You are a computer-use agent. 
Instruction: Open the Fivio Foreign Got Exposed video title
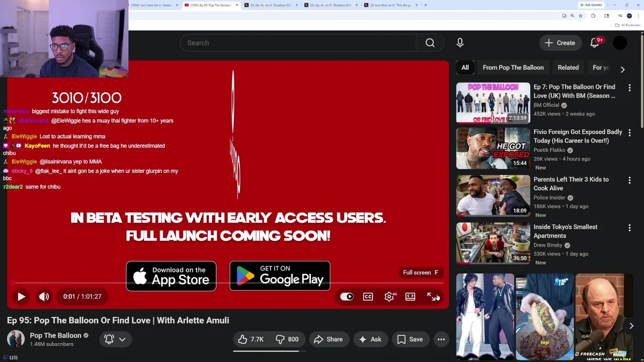pyautogui.click(x=578, y=136)
